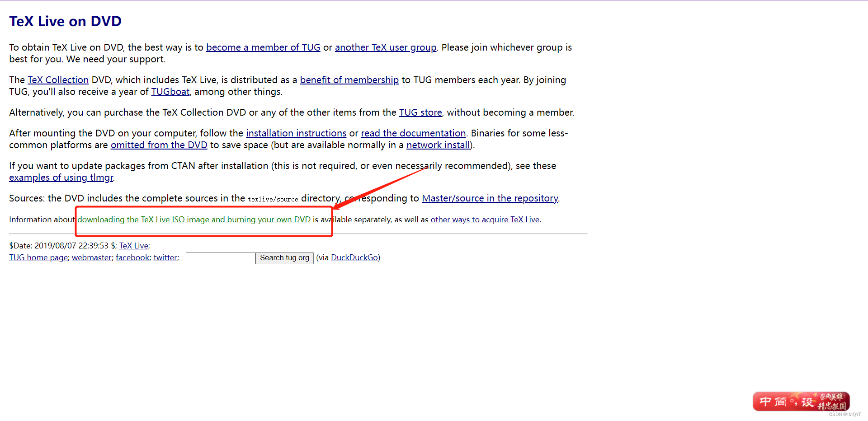
Task: Toggle the IME Chinese/English '中' mode icon
Action: (765, 402)
